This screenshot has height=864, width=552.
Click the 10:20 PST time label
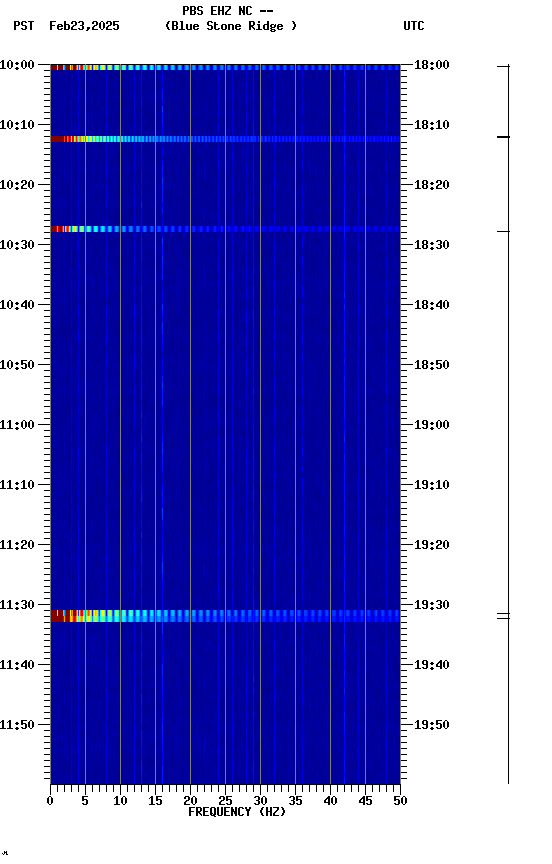tap(17, 185)
